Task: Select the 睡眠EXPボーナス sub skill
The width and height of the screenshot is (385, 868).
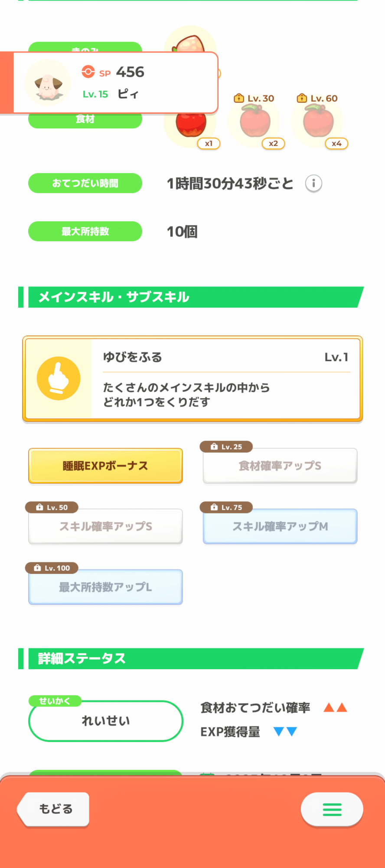Action: (x=105, y=466)
